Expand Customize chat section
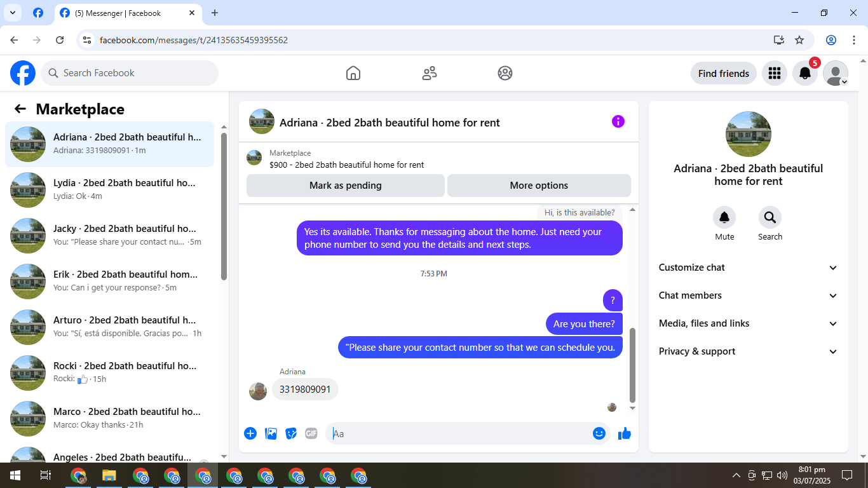The width and height of the screenshot is (868, 488). coord(749,268)
